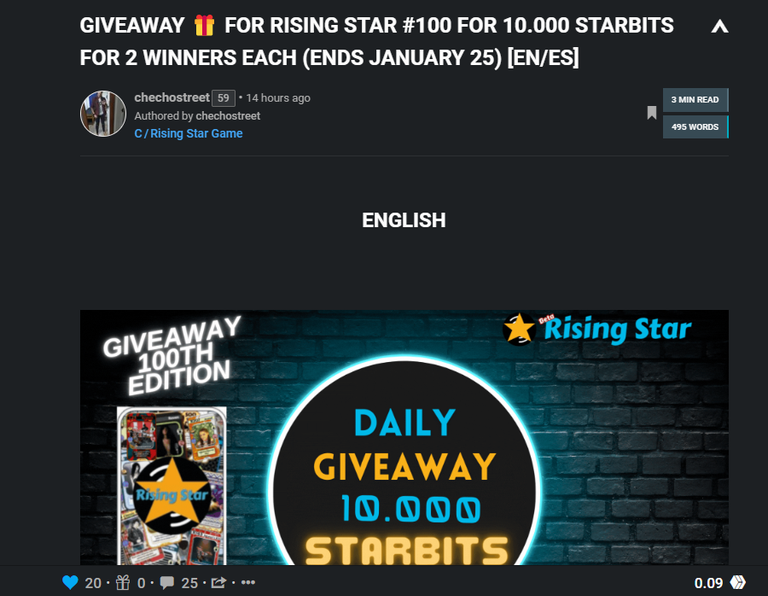Click the 3 MIN READ badge

pyautogui.click(x=695, y=100)
